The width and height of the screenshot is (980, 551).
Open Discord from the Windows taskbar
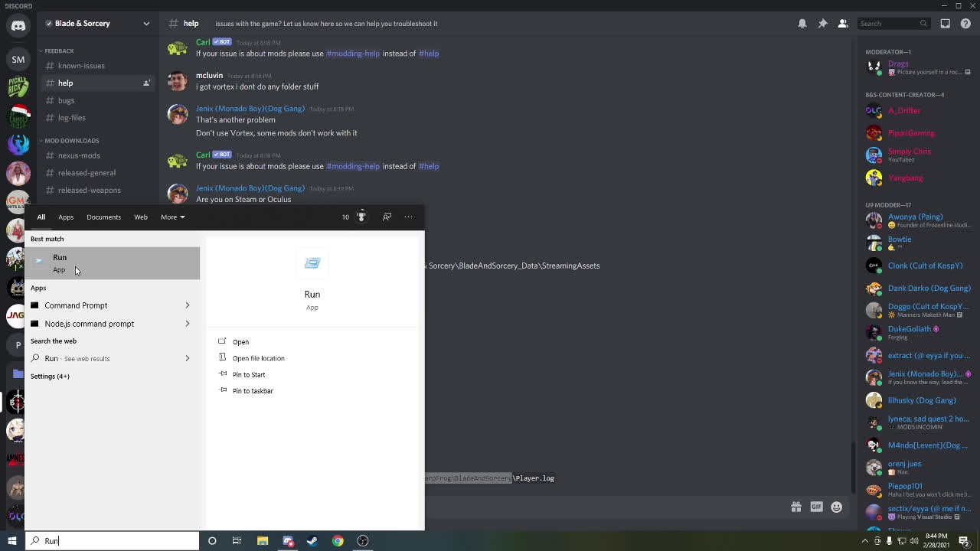click(x=288, y=541)
